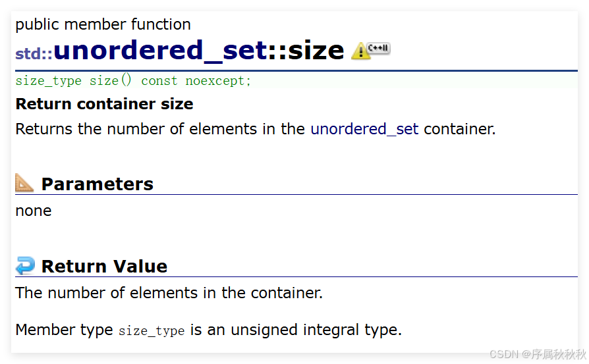Click the Parameters ruler icon
Screen dimensions: 589x364
pyautogui.click(x=24, y=183)
